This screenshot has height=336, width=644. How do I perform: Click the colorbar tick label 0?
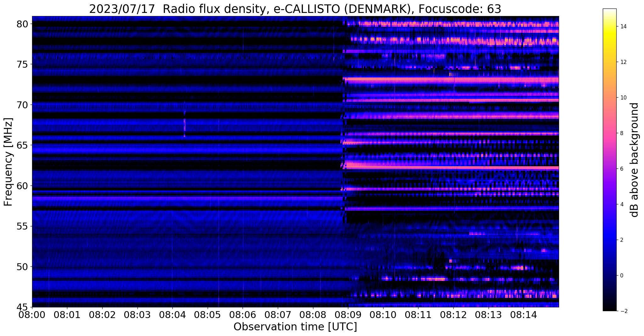(x=622, y=276)
